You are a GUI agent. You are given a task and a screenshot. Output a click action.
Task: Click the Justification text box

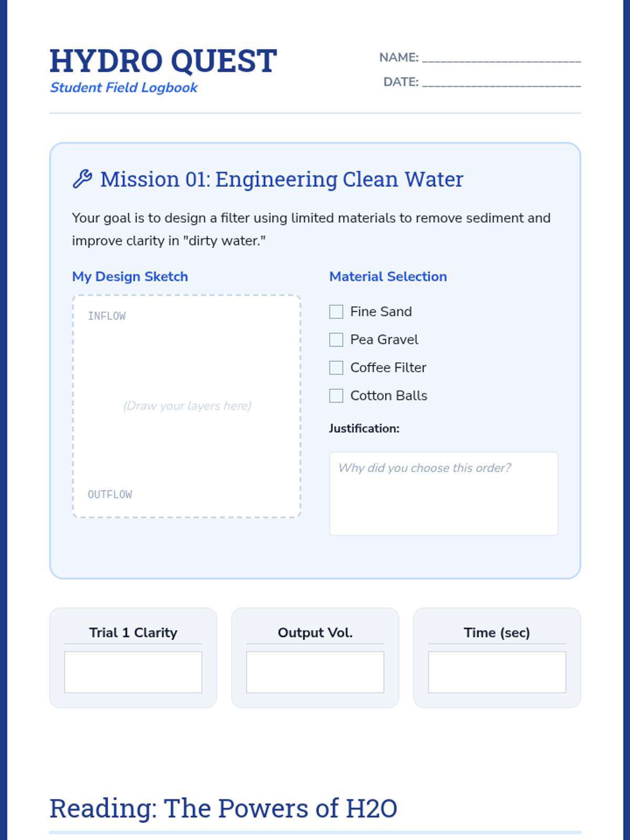point(444,493)
